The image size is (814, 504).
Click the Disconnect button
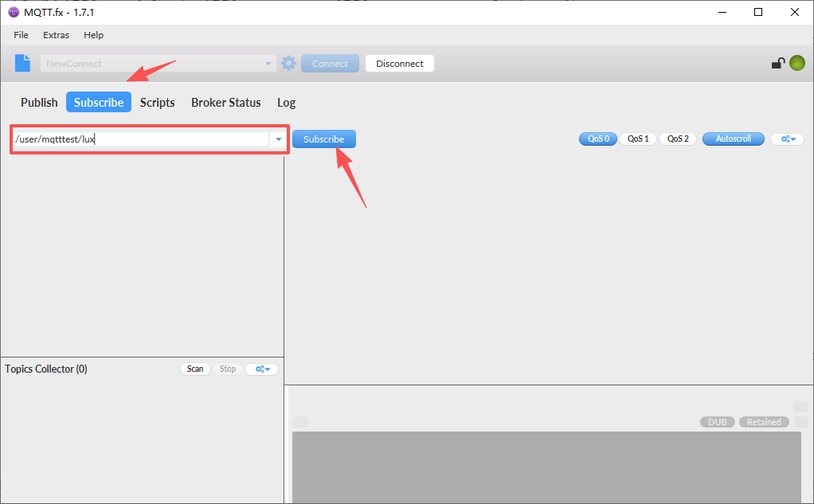point(400,64)
